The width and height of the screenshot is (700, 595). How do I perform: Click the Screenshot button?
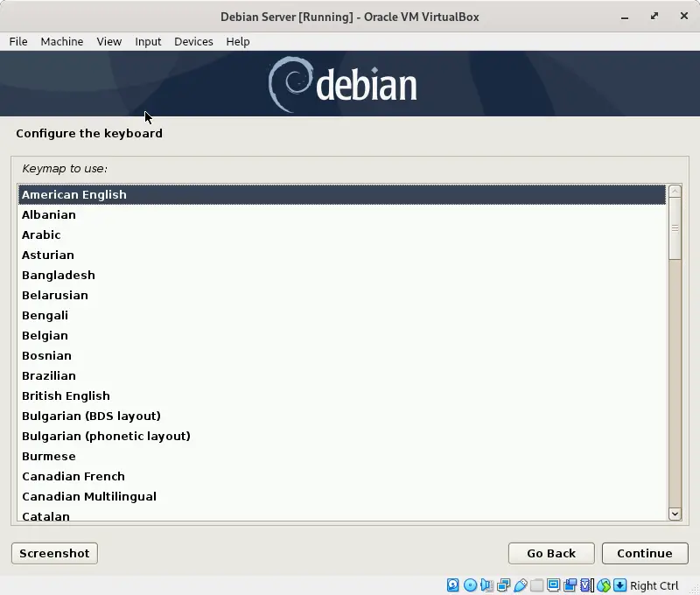[54, 553]
